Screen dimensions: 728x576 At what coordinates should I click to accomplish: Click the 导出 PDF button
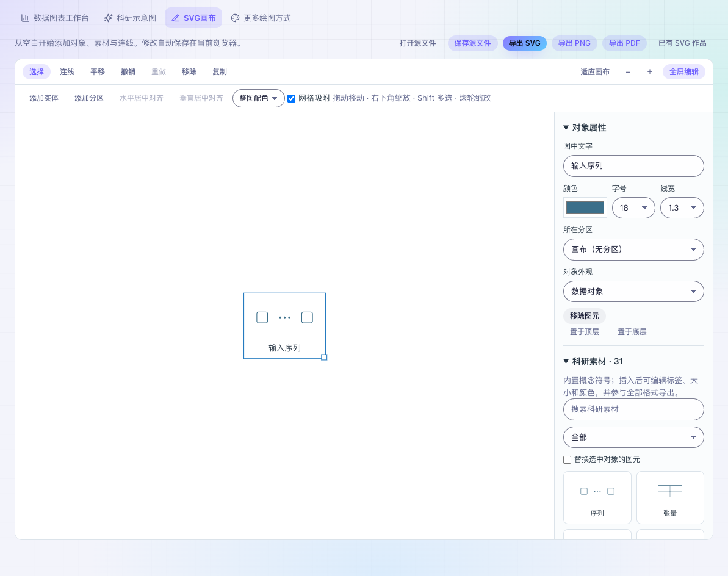pos(624,43)
